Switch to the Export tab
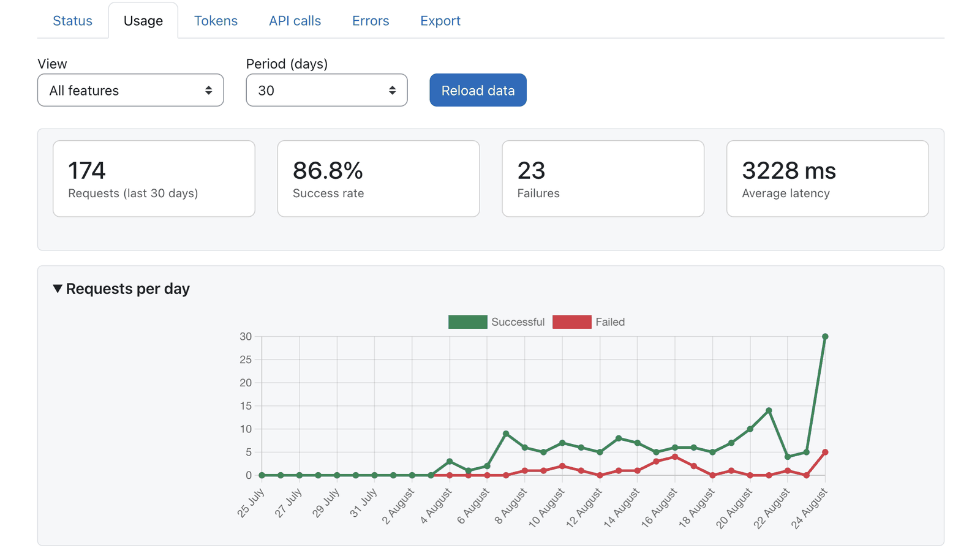 [x=440, y=21]
